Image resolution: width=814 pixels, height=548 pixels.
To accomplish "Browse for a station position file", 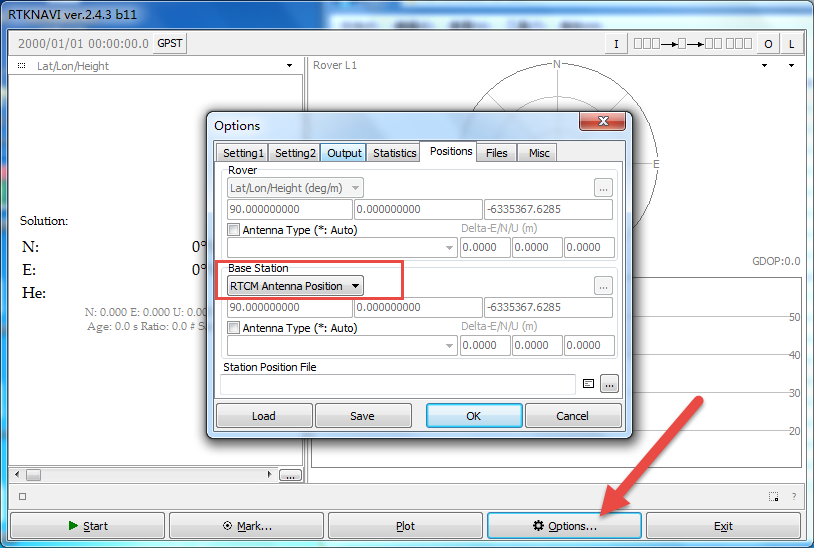I will [609, 384].
